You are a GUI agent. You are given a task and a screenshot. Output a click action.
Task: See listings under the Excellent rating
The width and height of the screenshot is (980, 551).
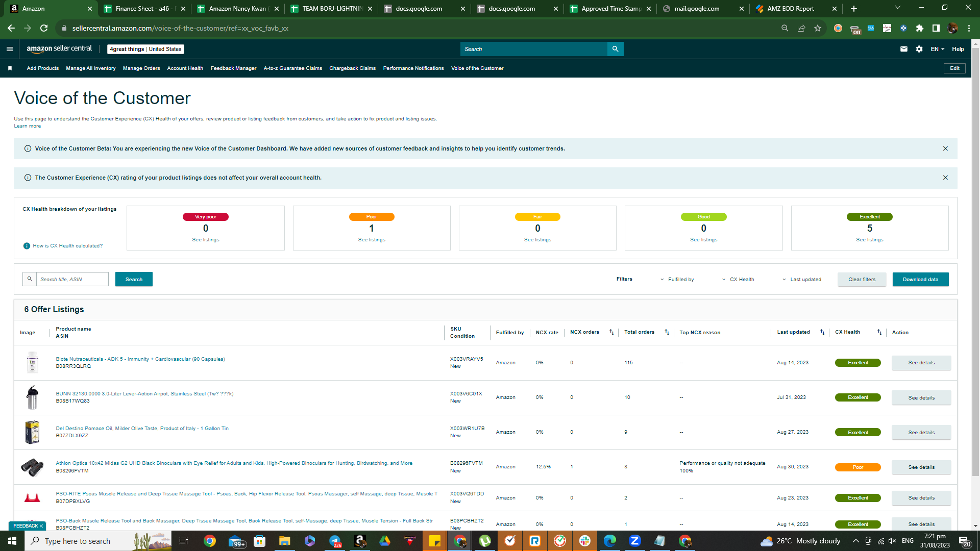point(869,240)
